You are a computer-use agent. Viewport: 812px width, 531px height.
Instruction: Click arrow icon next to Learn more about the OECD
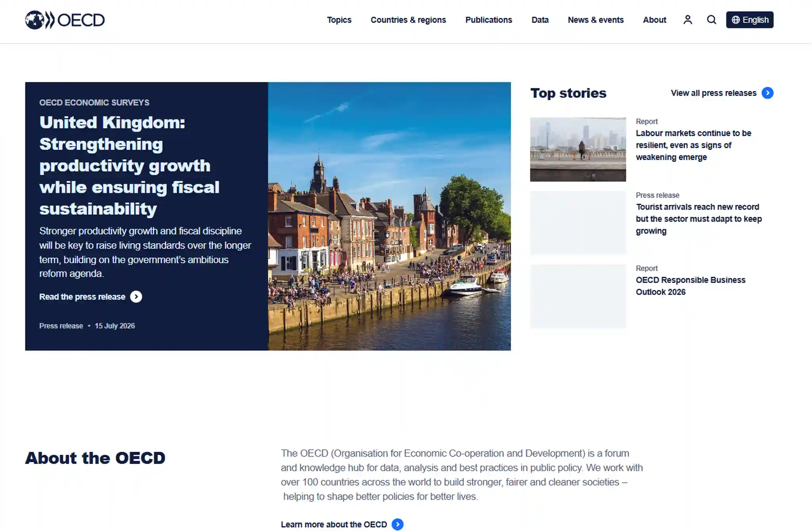pyautogui.click(x=397, y=524)
